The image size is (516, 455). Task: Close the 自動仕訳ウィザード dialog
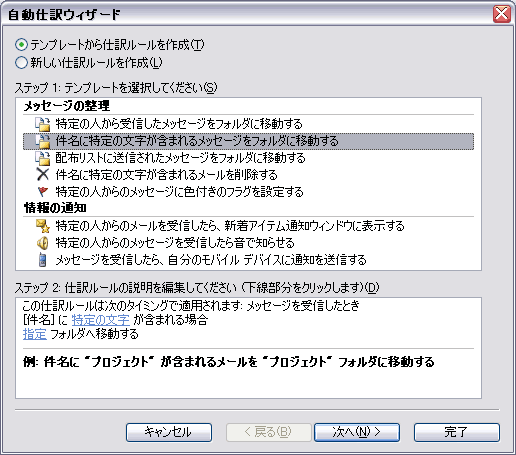point(502,14)
